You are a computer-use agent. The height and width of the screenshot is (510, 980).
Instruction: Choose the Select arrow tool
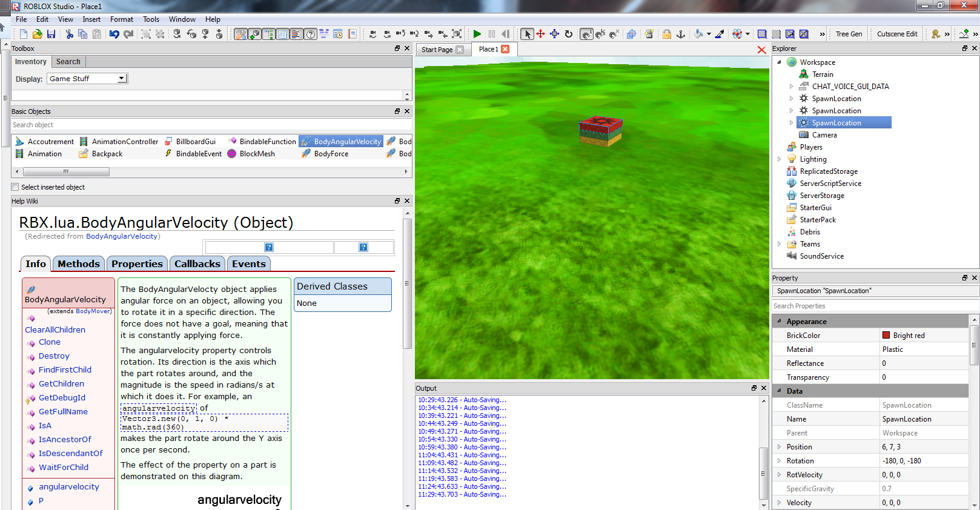[527, 34]
